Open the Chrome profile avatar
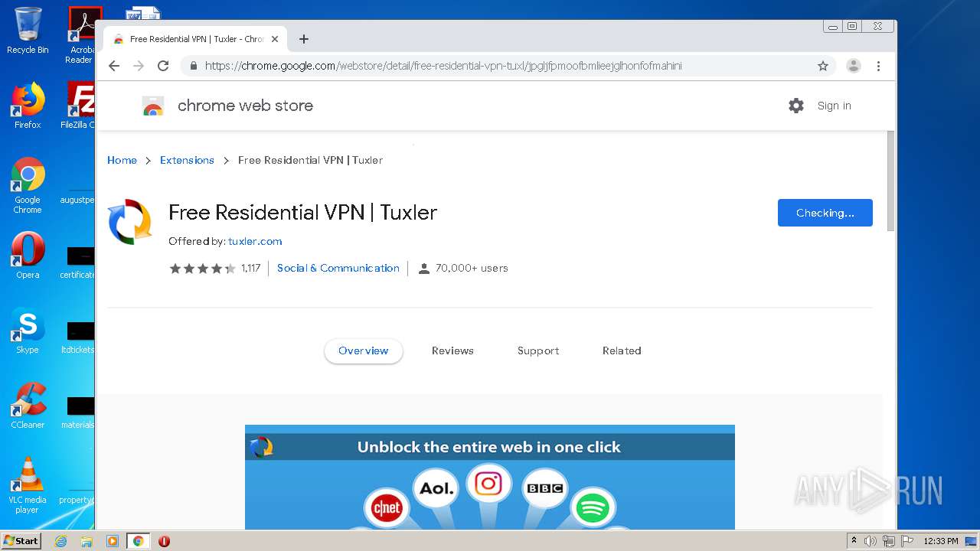This screenshot has width=980, height=551. (854, 66)
